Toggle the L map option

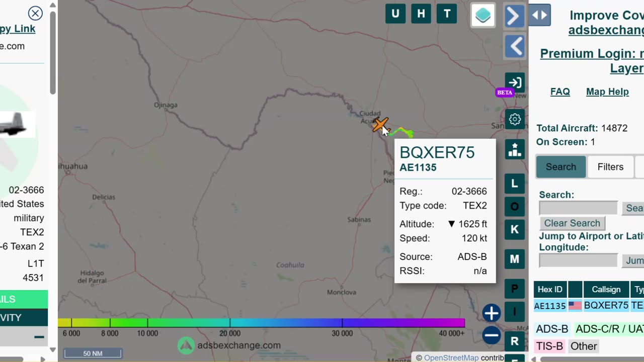click(x=515, y=184)
